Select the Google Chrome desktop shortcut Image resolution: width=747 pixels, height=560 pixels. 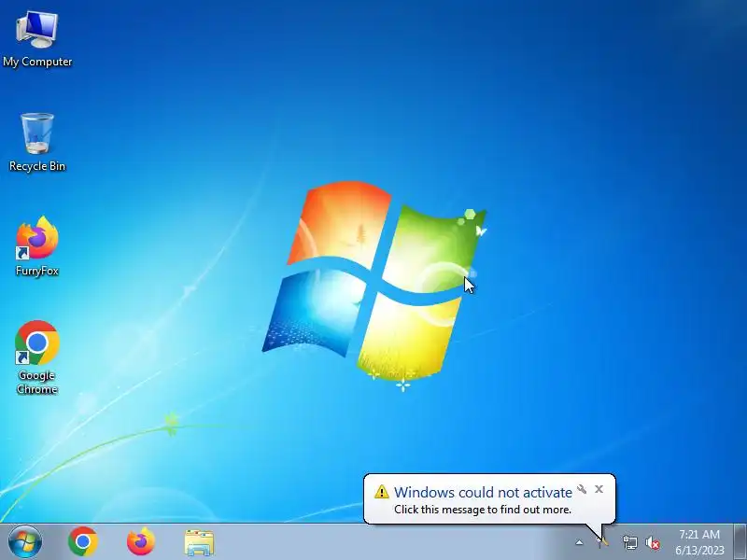(x=37, y=357)
